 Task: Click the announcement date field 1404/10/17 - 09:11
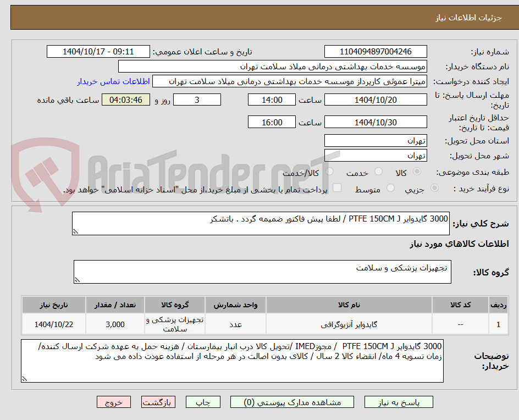(x=98, y=52)
